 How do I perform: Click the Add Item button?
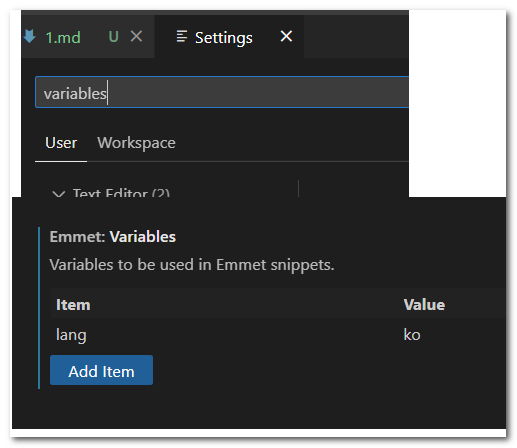[x=101, y=370]
